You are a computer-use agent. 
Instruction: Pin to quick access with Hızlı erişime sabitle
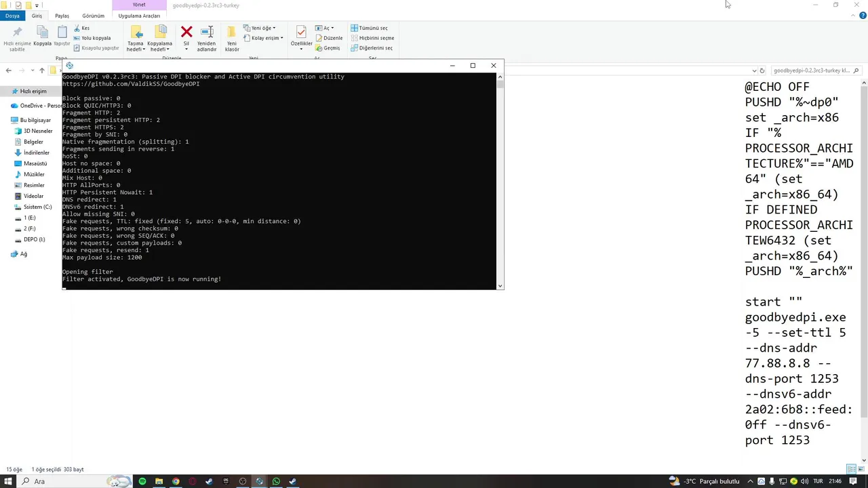(17, 39)
